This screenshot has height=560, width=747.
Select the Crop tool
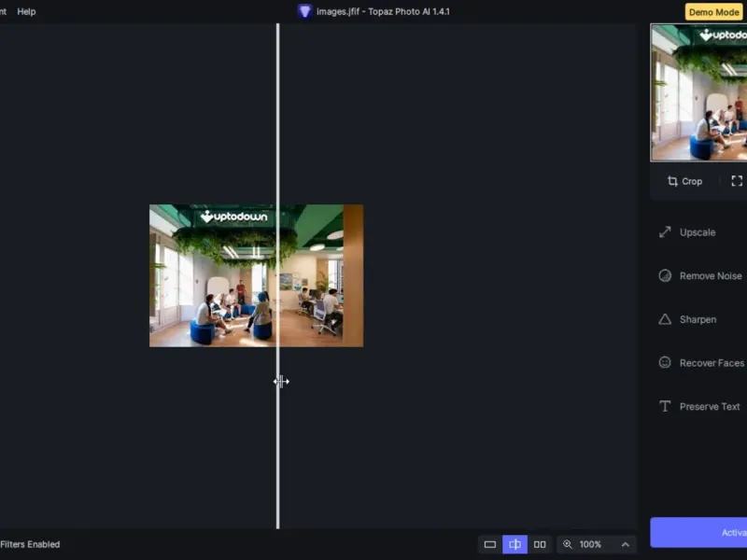click(684, 181)
